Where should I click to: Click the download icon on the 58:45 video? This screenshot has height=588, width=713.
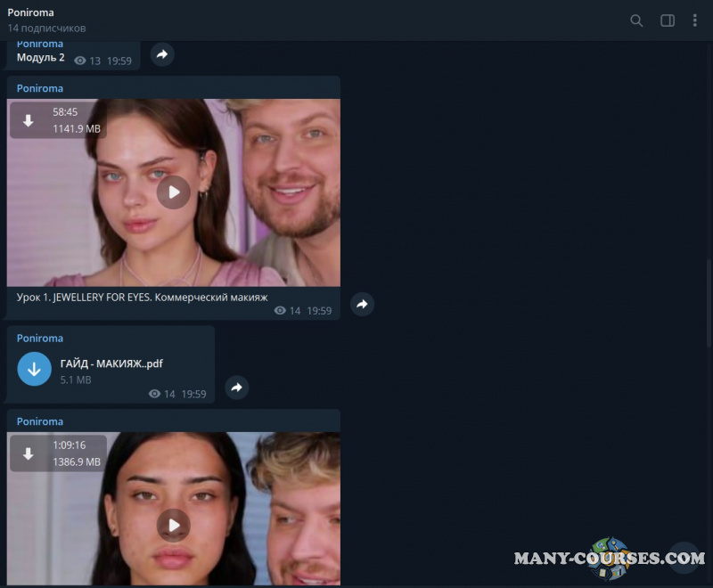click(29, 118)
